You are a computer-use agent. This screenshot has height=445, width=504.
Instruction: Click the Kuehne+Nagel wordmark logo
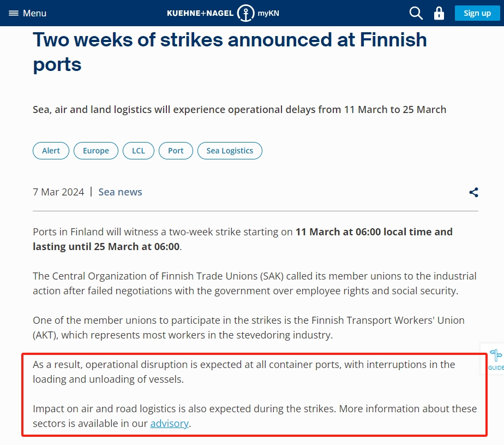pyautogui.click(x=200, y=13)
